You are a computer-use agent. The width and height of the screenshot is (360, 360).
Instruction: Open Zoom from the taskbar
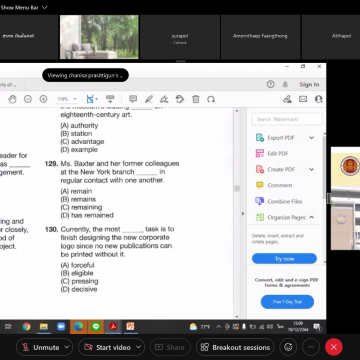[x=61, y=327]
